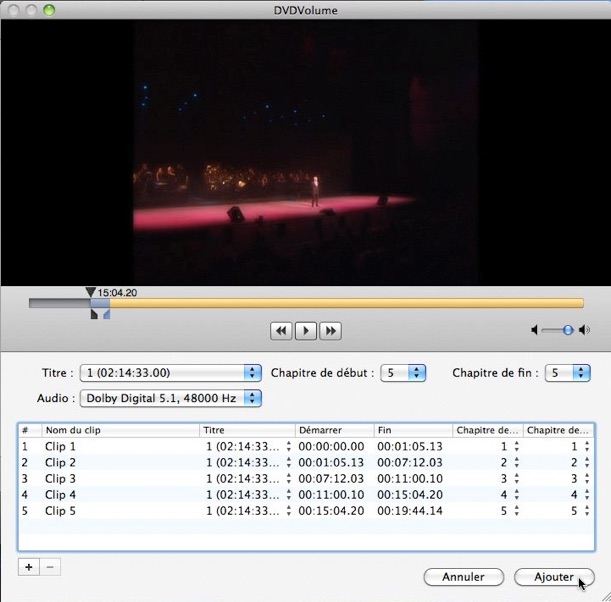Click the playhead marker at 15:04.20
611x602 pixels.
pyautogui.click(x=90, y=292)
